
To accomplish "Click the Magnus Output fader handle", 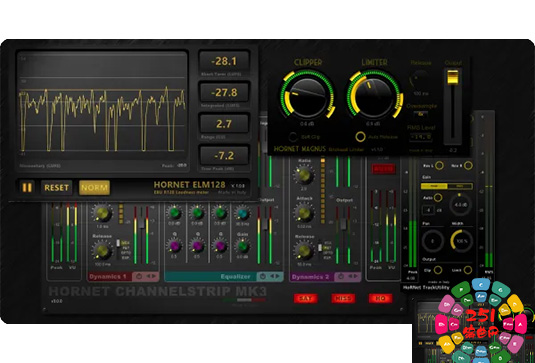I will point(453,76).
